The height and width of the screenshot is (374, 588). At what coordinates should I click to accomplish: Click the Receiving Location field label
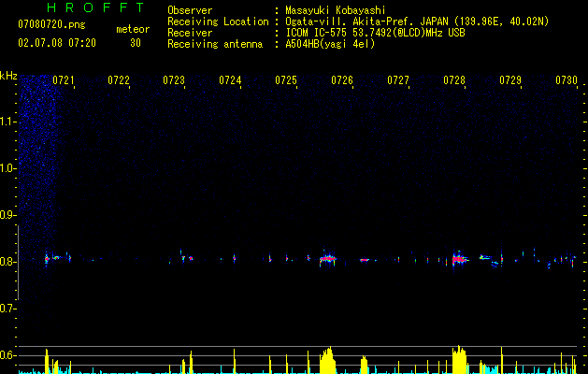point(218,22)
